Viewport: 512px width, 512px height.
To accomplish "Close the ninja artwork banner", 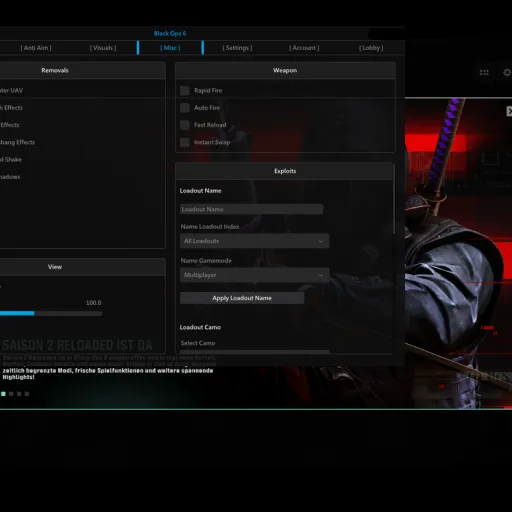I will point(509,111).
